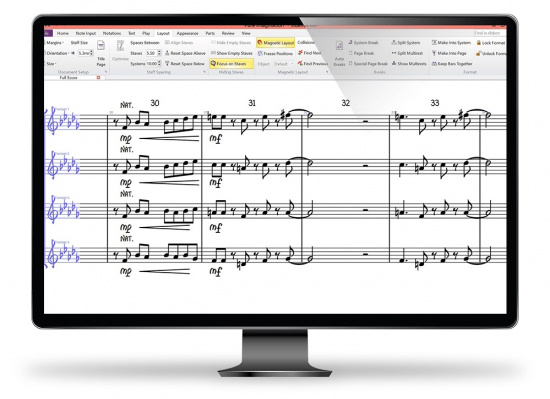
Task: Select the Full Score document tab
Action: (x=69, y=78)
